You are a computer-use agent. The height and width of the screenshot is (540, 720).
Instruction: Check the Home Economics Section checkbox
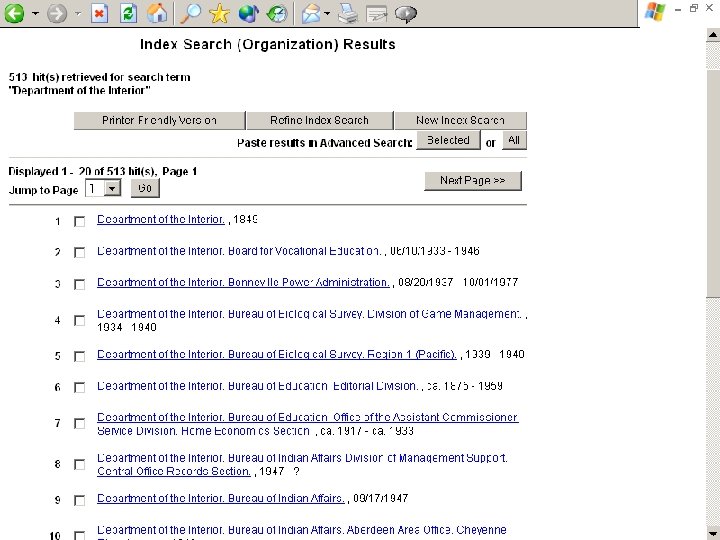[x=79, y=424]
